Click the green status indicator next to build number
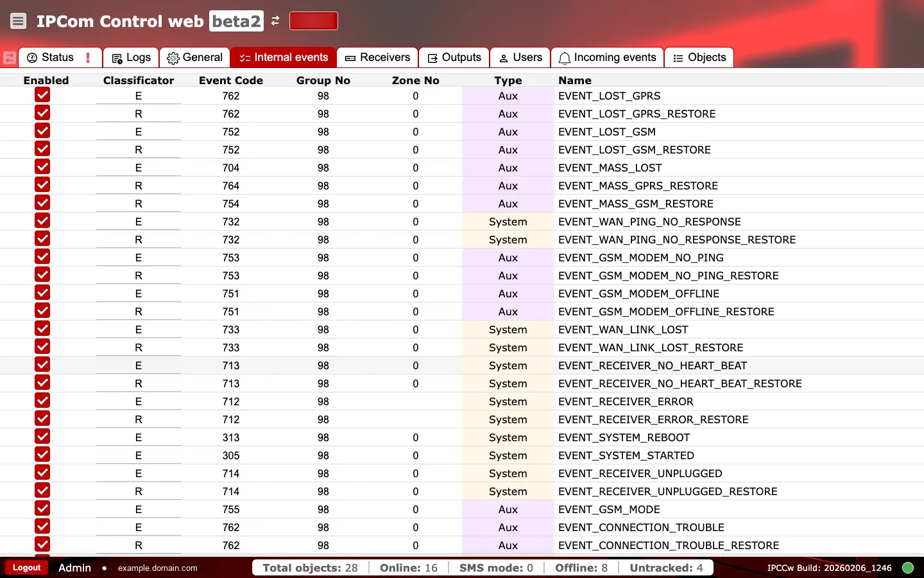924x578 pixels. 908,568
